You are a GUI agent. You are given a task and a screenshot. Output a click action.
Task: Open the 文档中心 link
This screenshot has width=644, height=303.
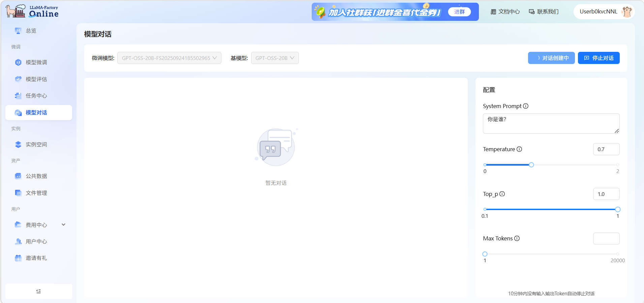(x=505, y=12)
